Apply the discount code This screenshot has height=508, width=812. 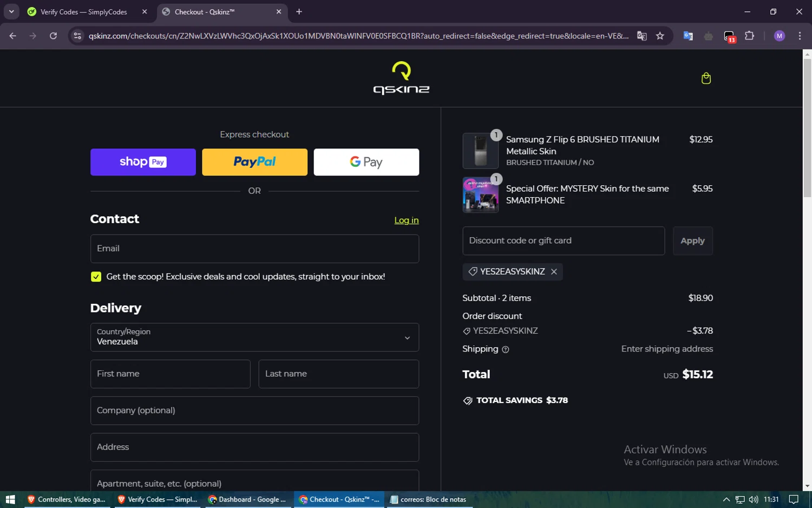(x=692, y=240)
